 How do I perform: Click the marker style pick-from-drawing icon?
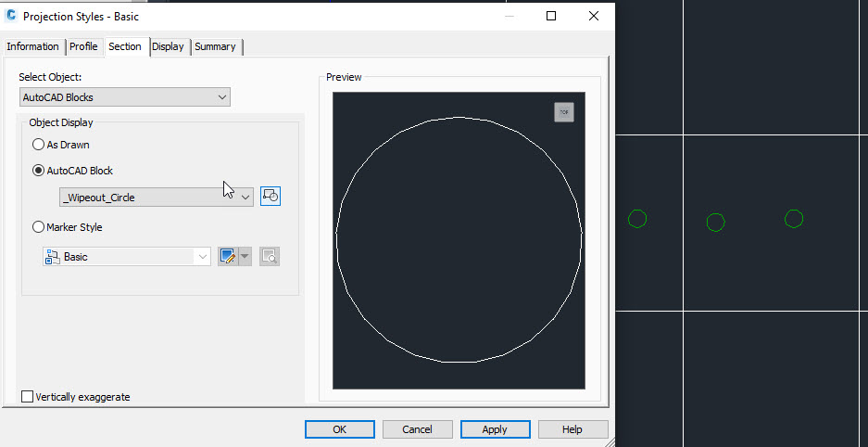coord(270,257)
